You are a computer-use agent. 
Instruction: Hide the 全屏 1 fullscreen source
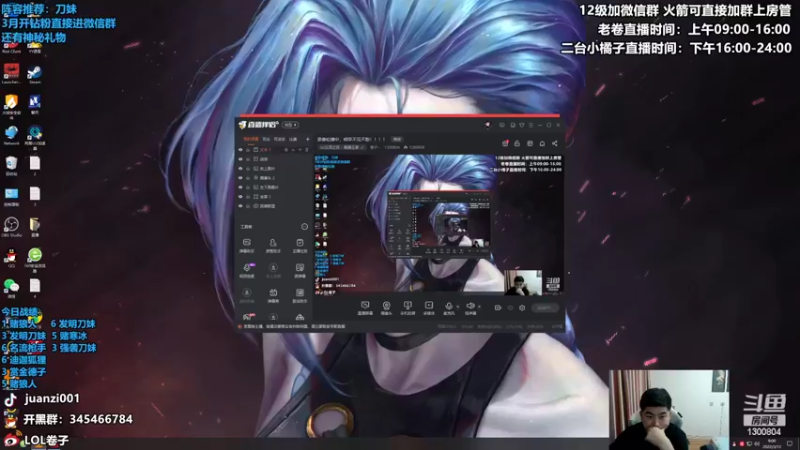pos(240,196)
